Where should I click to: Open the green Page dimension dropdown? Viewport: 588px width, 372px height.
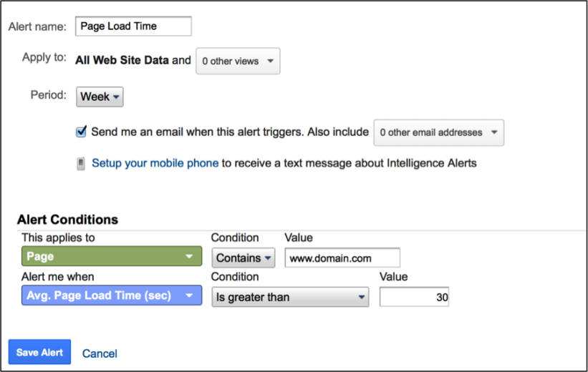pyautogui.click(x=112, y=256)
